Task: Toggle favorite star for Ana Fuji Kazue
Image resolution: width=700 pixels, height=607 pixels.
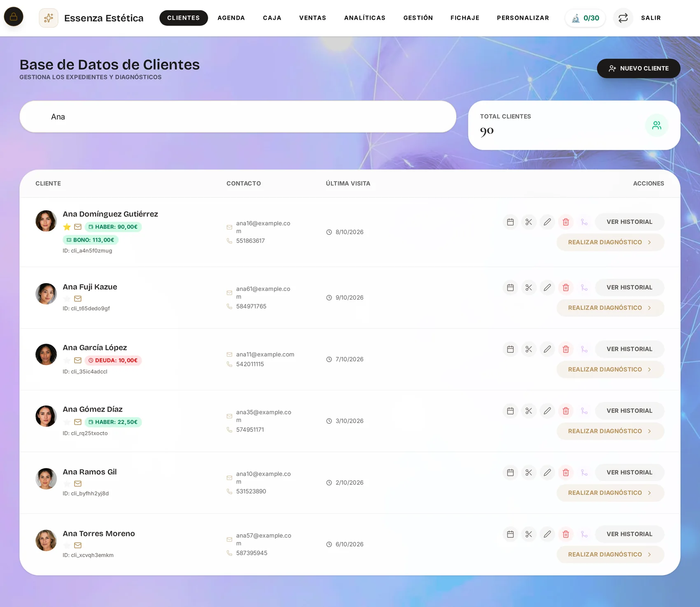Action: 67,299
